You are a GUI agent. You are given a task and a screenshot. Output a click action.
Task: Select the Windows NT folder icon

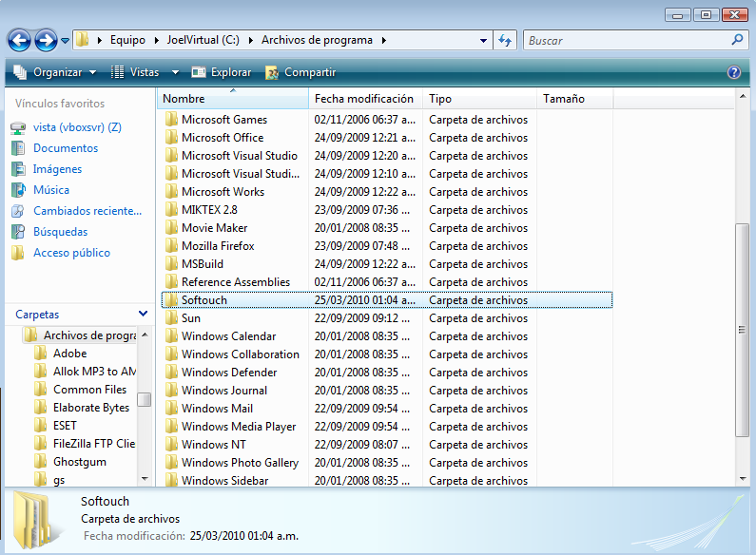[x=171, y=444]
